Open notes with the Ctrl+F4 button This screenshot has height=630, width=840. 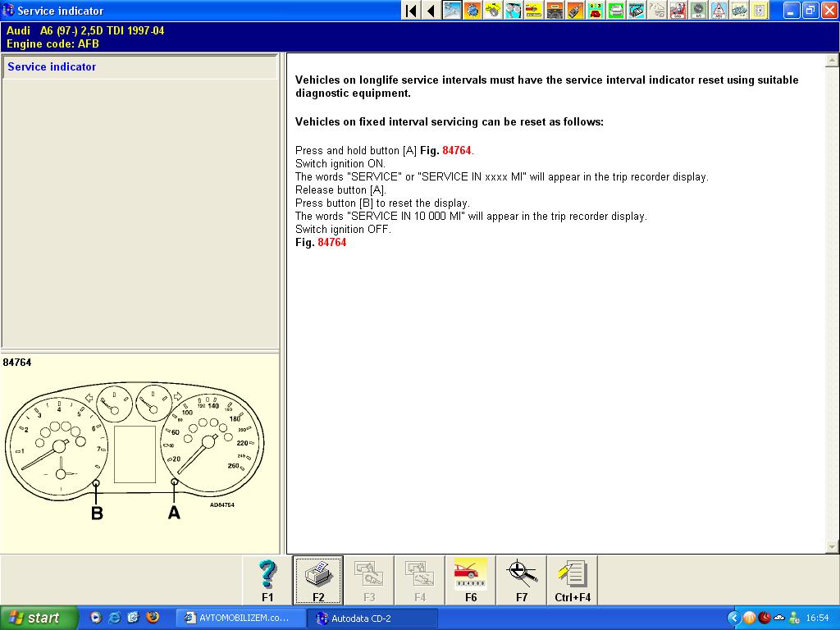(572, 581)
